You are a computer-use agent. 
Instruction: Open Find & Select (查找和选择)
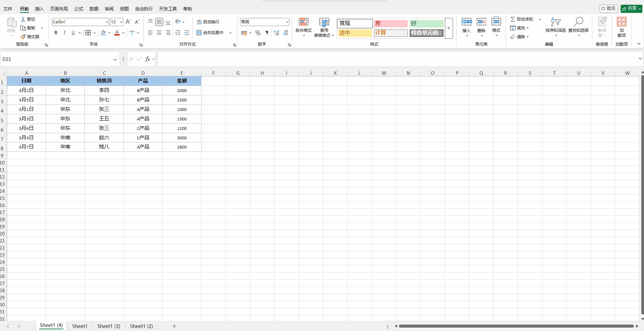578,27
